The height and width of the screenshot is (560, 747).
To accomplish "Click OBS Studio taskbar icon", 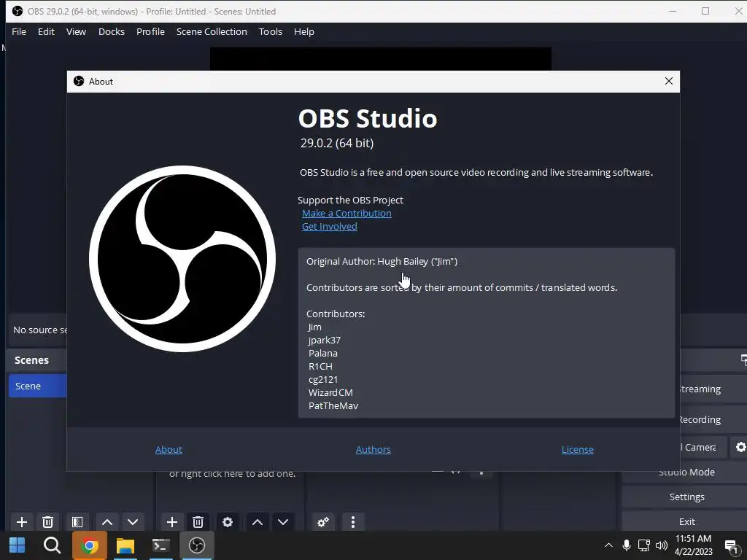I will tap(197, 545).
